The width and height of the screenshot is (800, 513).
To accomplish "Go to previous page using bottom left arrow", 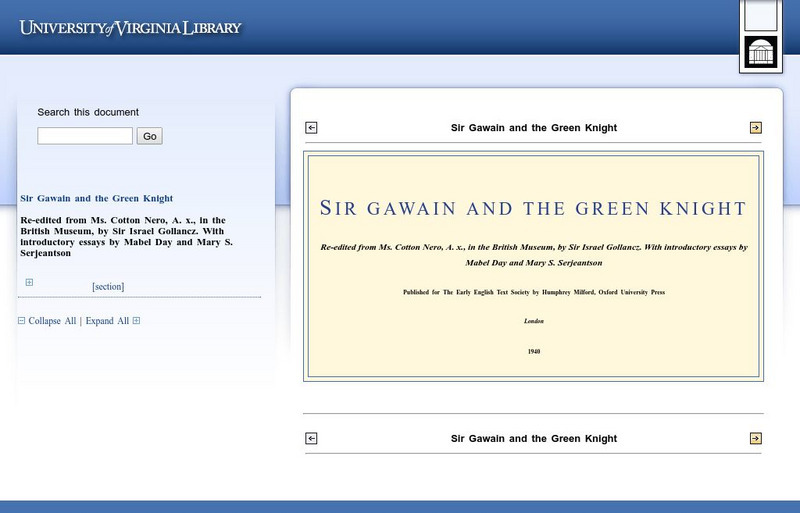I will tap(311, 438).
